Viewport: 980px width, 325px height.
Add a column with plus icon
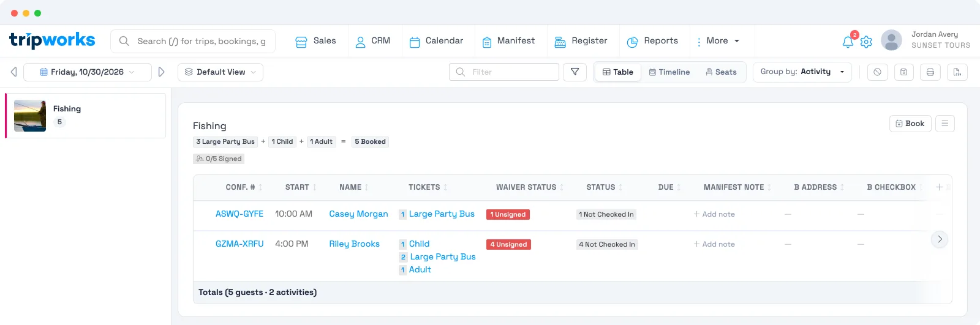(x=940, y=187)
